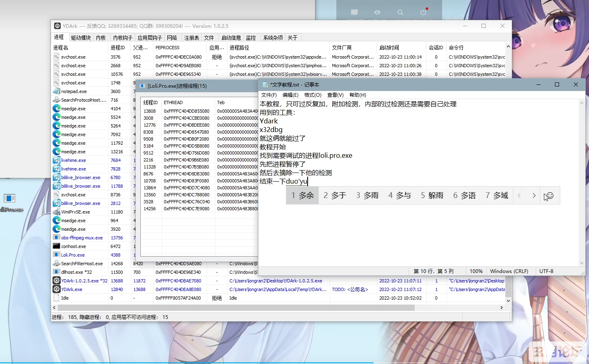Click the YDArk-1.0.2.5.exe *32 icon
Screen dimensions: 589x364
[57, 281]
